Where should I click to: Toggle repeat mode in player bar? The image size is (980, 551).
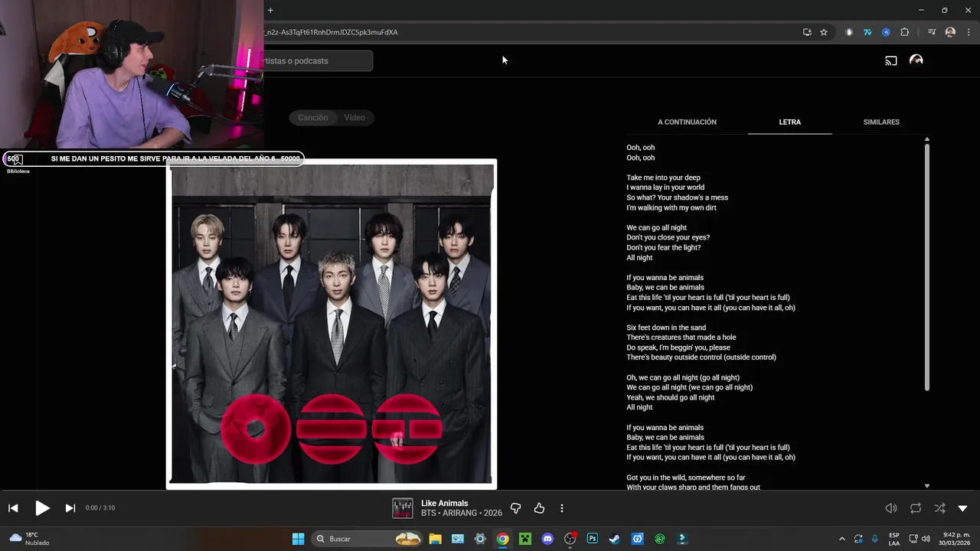coord(916,508)
